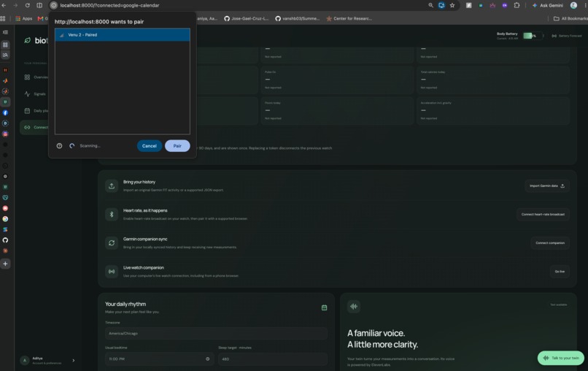Open the help icon in the pairing dialog

(59, 145)
